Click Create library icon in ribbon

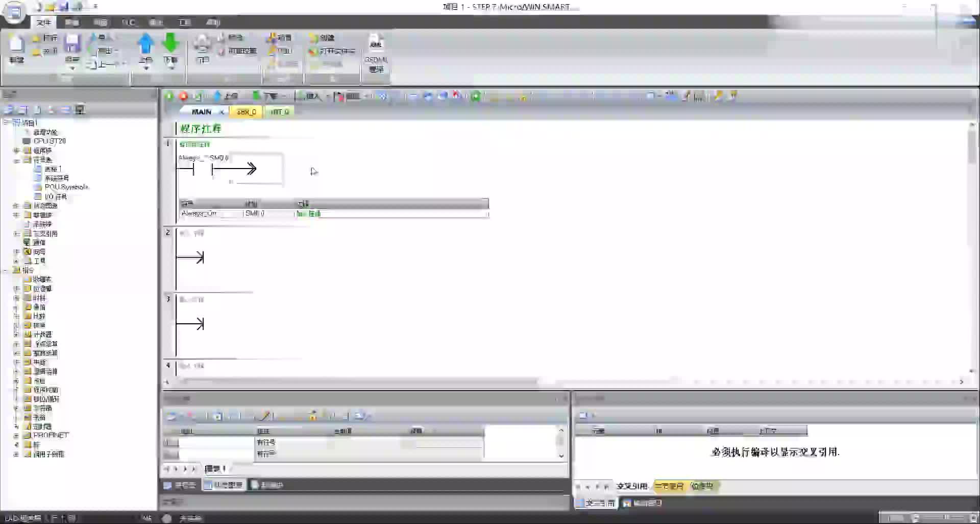[x=313, y=38]
